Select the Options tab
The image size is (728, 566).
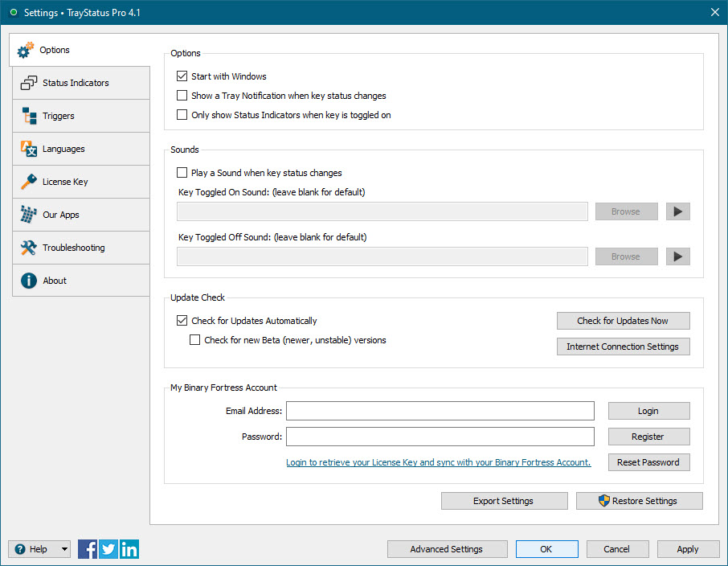click(80, 50)
